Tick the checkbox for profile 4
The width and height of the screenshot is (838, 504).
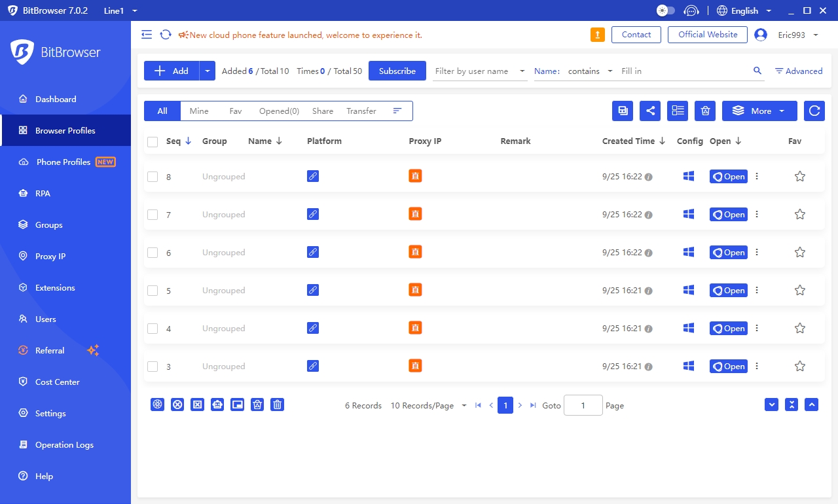pos(153,329)
